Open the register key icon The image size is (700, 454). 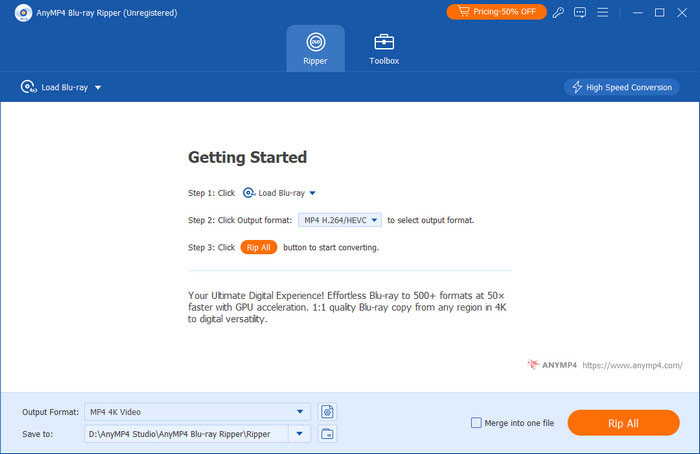pos(558,12)
